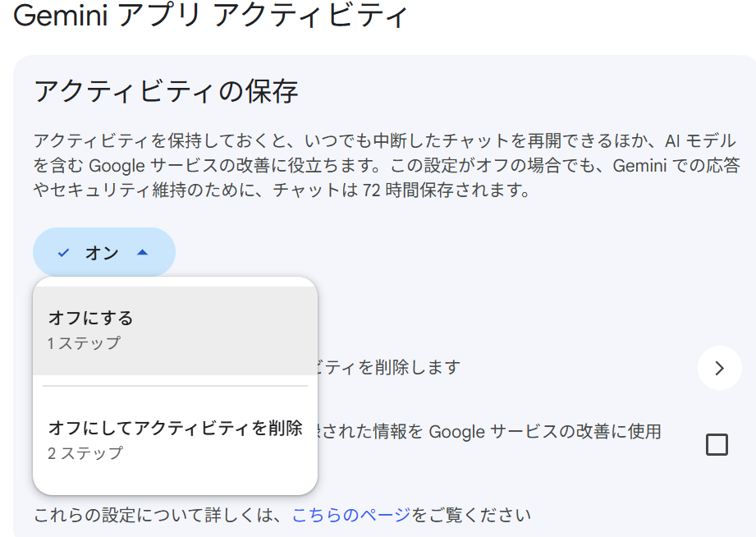Collapse the オン dropdown using the up arrow
Viewport: 756px width, 537px height.
(x=142, y=253)
